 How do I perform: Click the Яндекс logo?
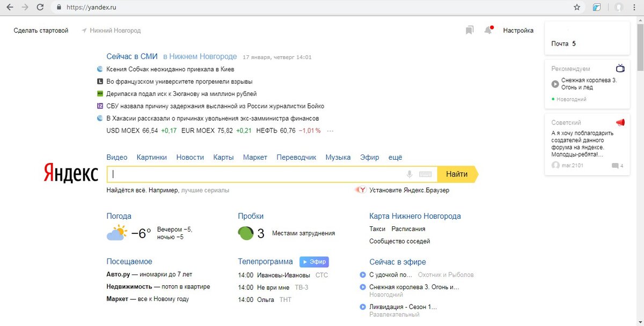tap(71, 174)
